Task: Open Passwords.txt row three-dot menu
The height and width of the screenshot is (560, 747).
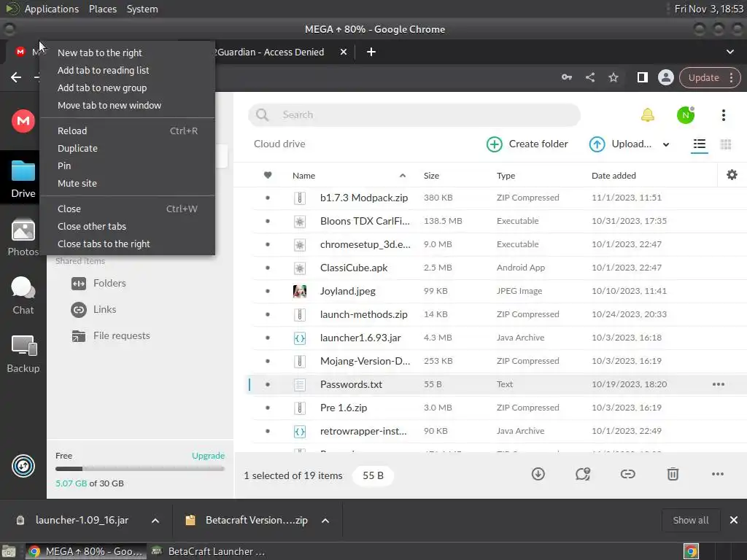Action: click(x=718, y=384)
